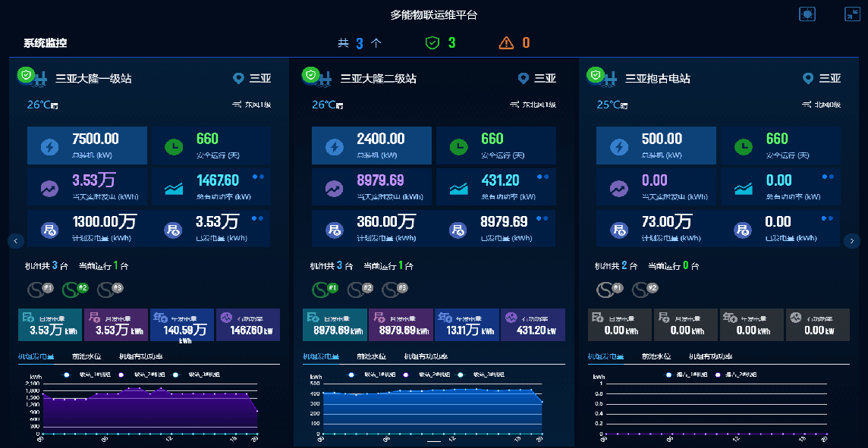Image resolution: width=868 pixels, height=448 pixels.
Task: Select unit #1 icon in 三亚大隆一级站
Action: coord(40,290)
